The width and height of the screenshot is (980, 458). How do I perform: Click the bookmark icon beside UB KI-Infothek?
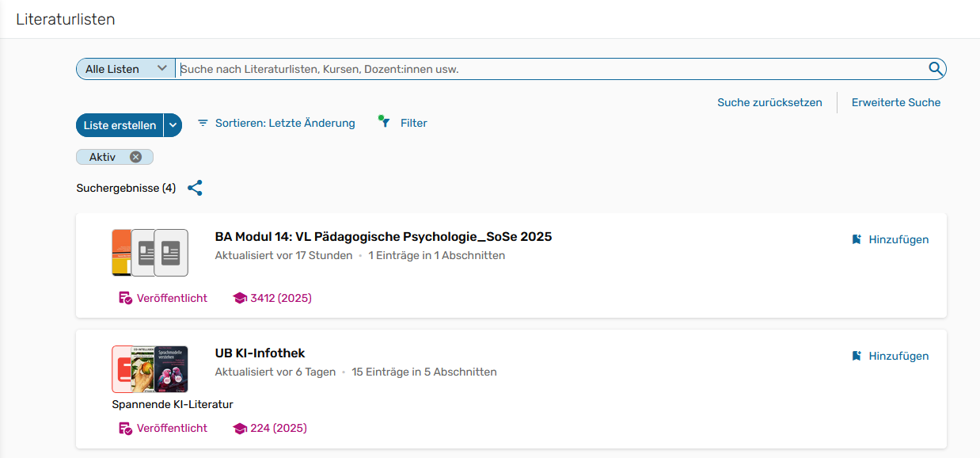(x=856, y=356)
